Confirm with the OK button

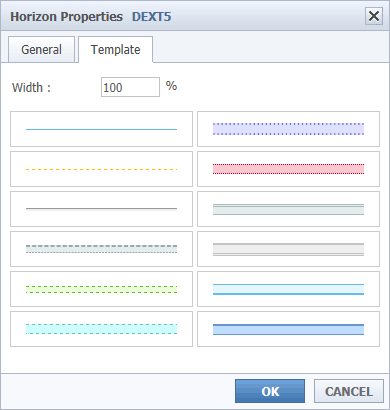tap(270, 391)
